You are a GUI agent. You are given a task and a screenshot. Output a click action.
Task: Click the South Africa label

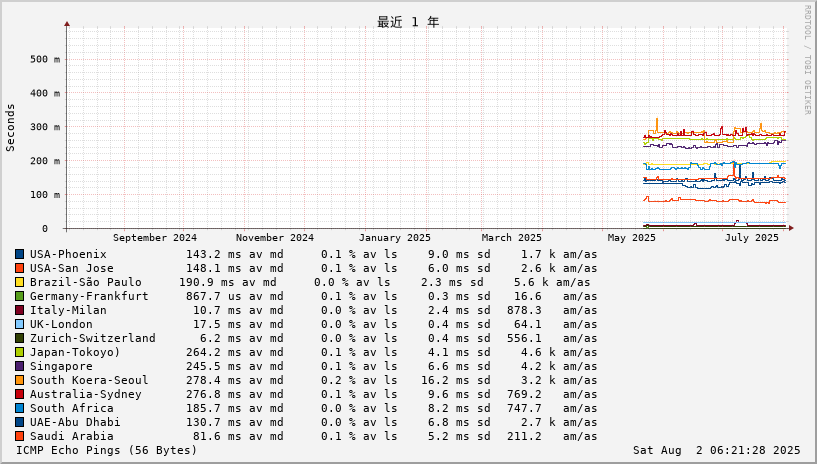click(71, 409)
